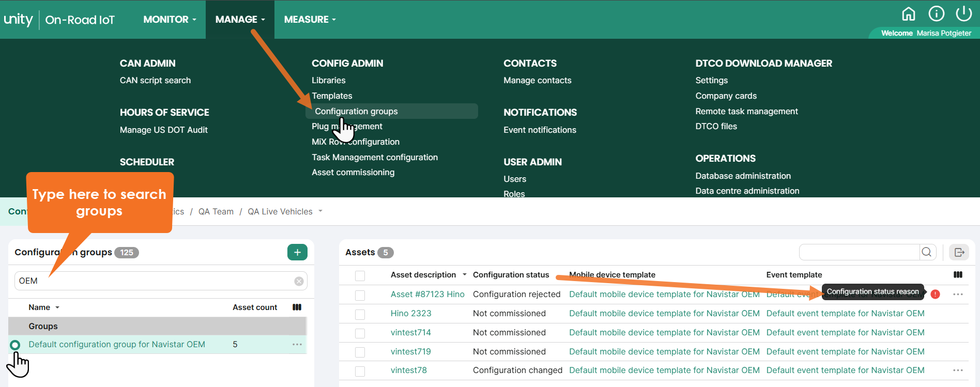Expand the QA Live Vehicles breadcrumb dropdown
980x387 pixels.
tap(320, 211)
